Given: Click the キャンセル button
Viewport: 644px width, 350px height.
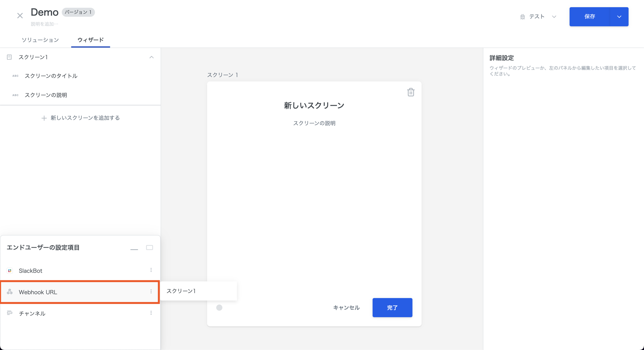Looking at the screenshot, I should coord(346,307).
